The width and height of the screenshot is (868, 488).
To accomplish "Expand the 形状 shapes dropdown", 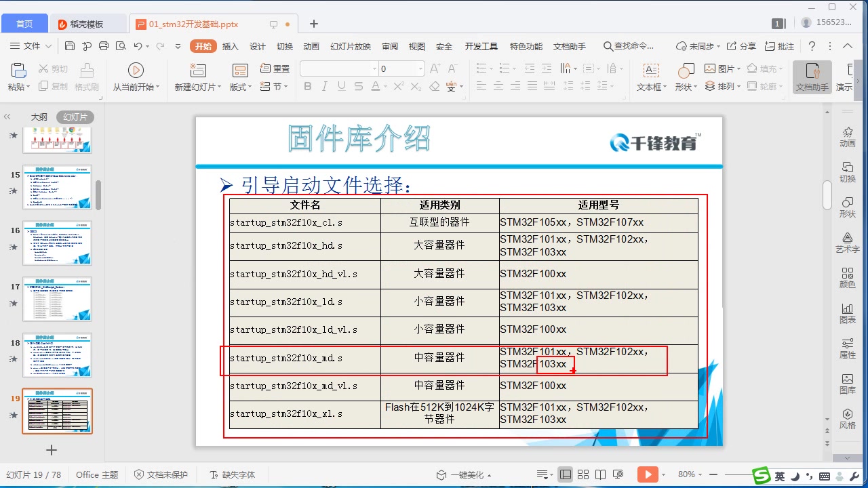I will point(685,86).
